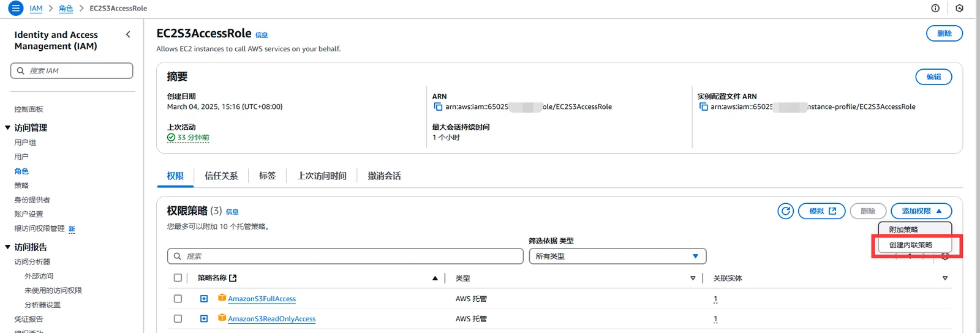
Task: Open 外部访问 in the sidebar
Action: 39,276
